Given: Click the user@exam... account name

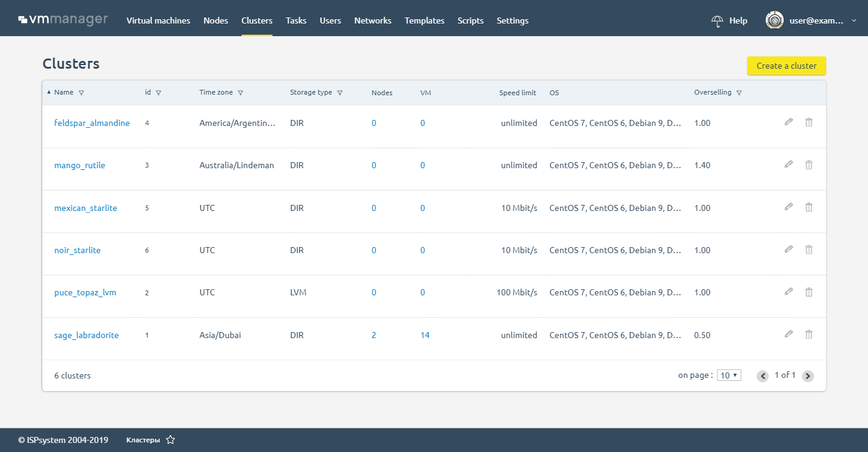Looking at the screenshot, I should 817,20.
